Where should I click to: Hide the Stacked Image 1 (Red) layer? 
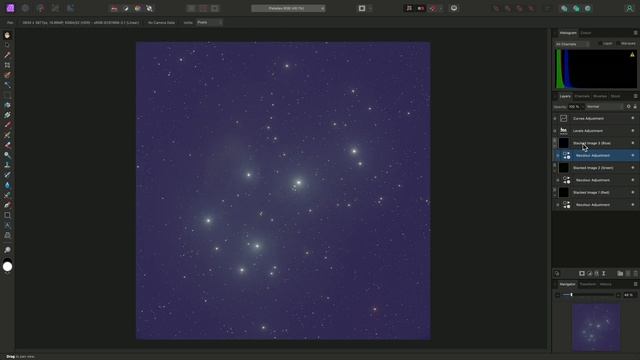pyautogui.click(x=633, y=192)
